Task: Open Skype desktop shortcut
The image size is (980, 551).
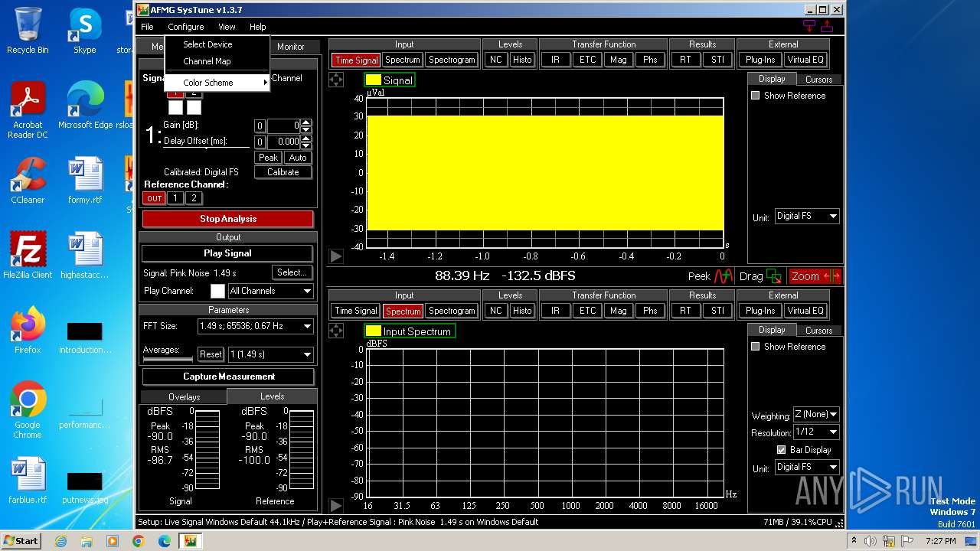Action: point(84,31)
